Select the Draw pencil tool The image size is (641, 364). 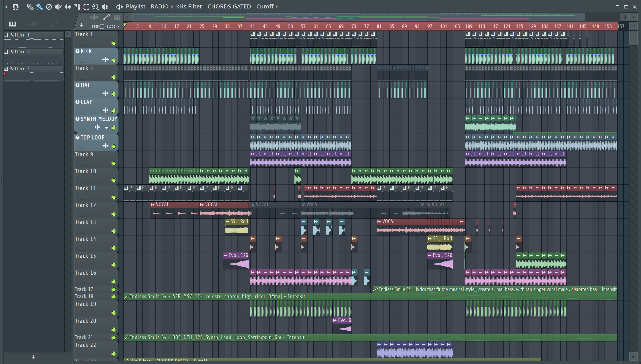(x=30, y=7)
